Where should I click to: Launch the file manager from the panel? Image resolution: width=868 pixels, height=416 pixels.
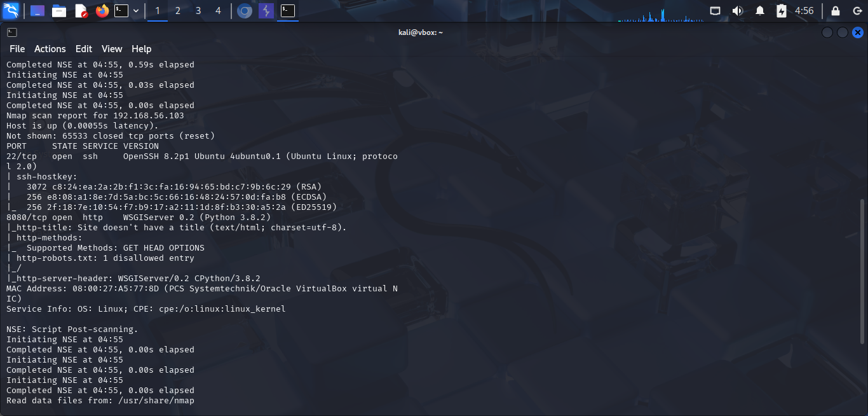(x=58, y=10)
